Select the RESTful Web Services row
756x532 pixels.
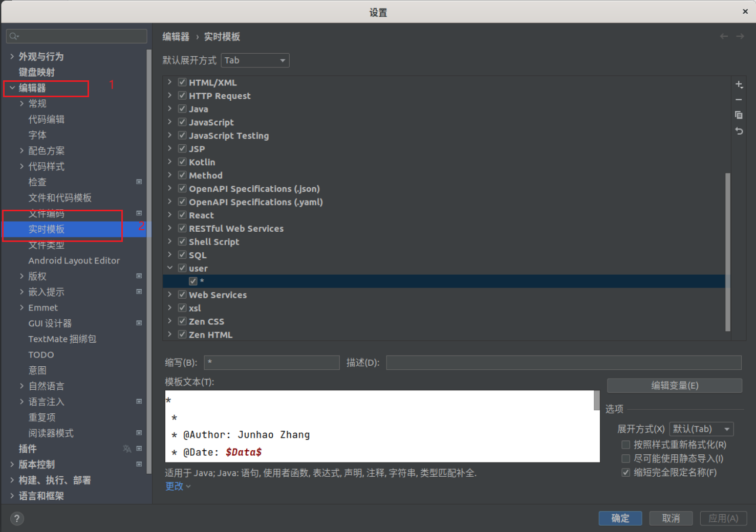pos(444,228)
